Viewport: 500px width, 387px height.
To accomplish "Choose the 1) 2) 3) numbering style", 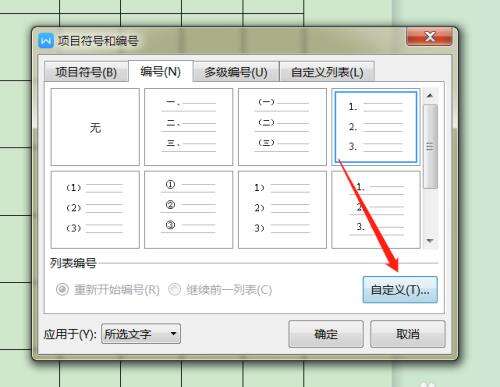I will tap(282, 210).
